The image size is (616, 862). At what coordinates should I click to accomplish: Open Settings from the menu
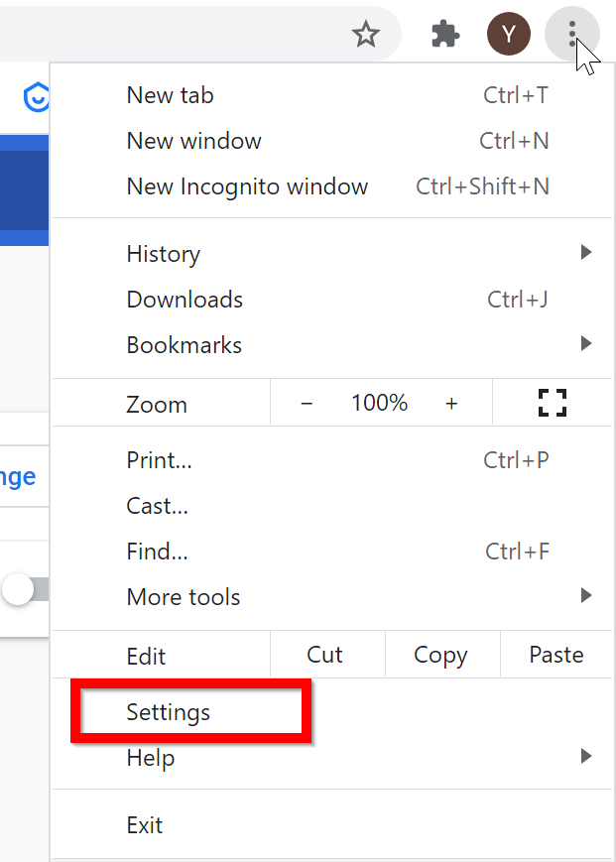point(169,712)
